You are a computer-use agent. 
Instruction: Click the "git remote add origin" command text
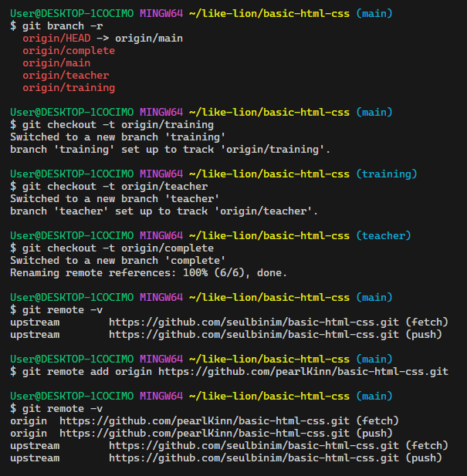[x=87, y=372]
